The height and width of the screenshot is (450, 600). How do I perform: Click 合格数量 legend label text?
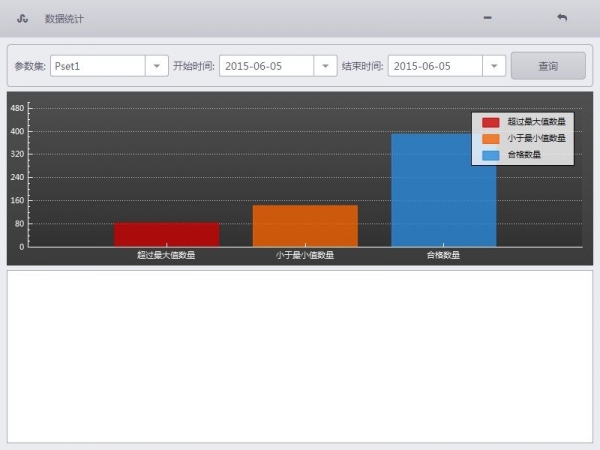[524, 155]
